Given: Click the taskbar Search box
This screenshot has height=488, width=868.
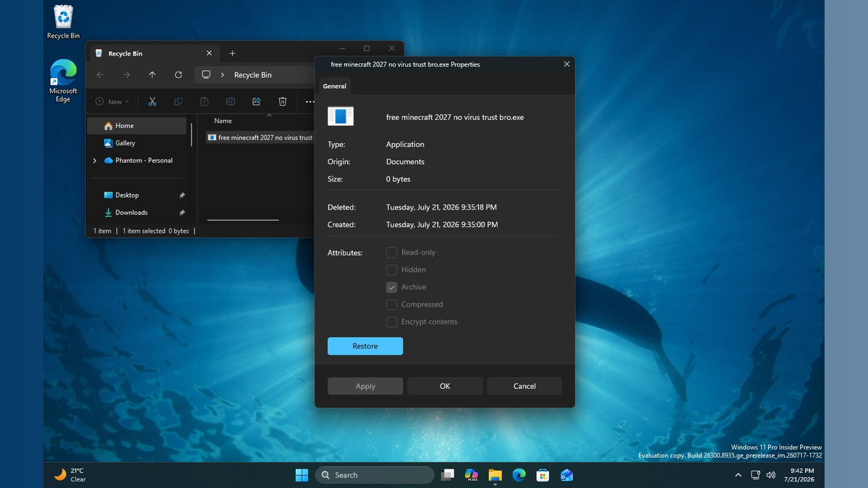Looking at the screenshot, I should (375, 475).
